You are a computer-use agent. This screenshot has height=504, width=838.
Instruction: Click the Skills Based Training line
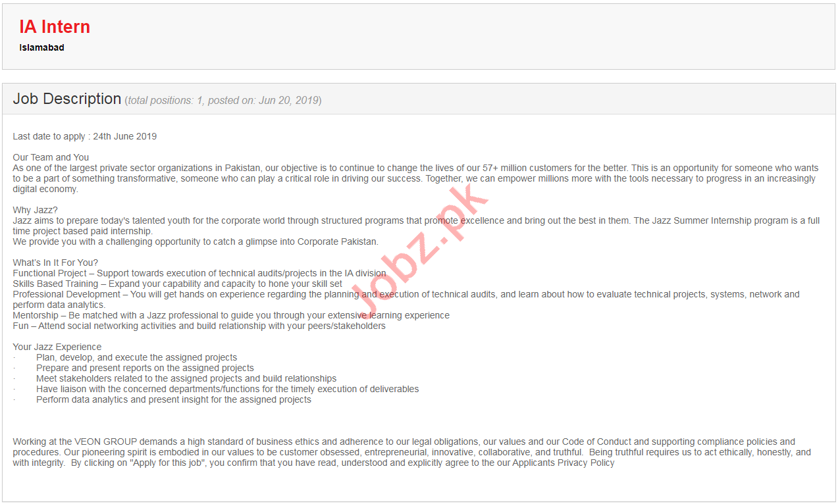point(178,284)
